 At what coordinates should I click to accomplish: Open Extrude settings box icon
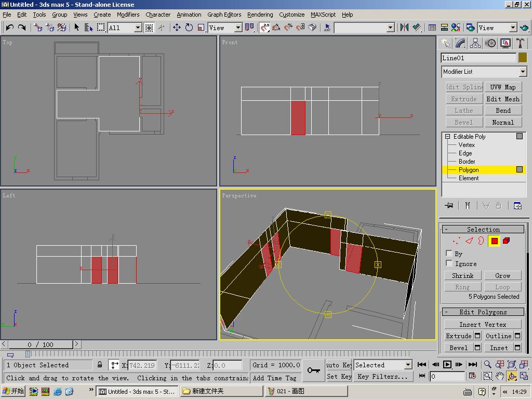(x=477, y=336)
